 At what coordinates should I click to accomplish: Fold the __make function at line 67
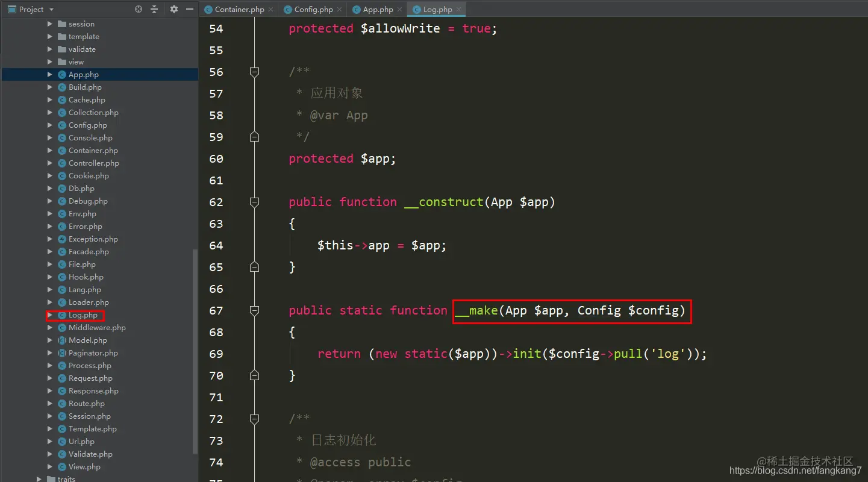(x=254, y=310)
